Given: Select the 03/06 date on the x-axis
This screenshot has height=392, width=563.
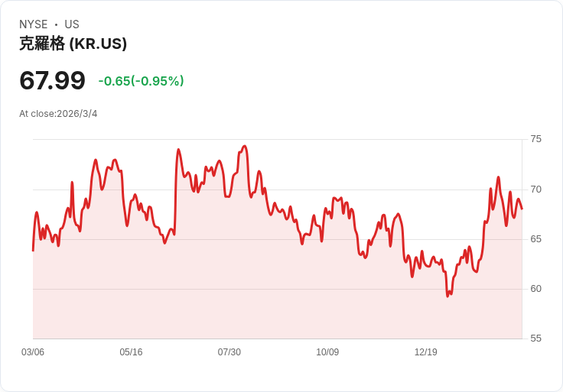Looking at the screenshot, I should 33,352.
